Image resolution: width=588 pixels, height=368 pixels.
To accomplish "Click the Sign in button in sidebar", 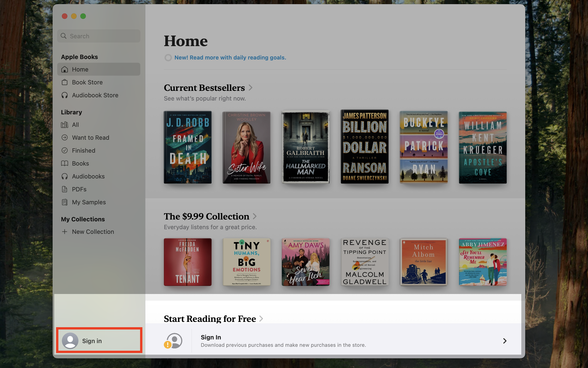I will tap(99, 341).
